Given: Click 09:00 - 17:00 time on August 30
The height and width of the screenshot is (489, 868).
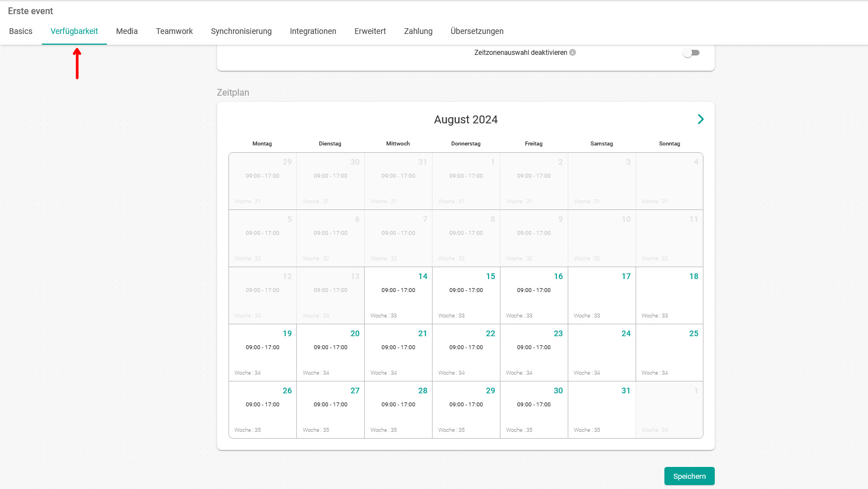Looking at the screenshot, I should pyautogui.click(x=534, y=405).
